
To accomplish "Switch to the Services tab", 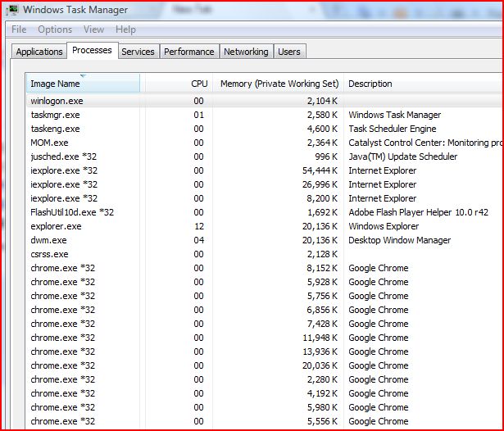I will pos(138,52).
